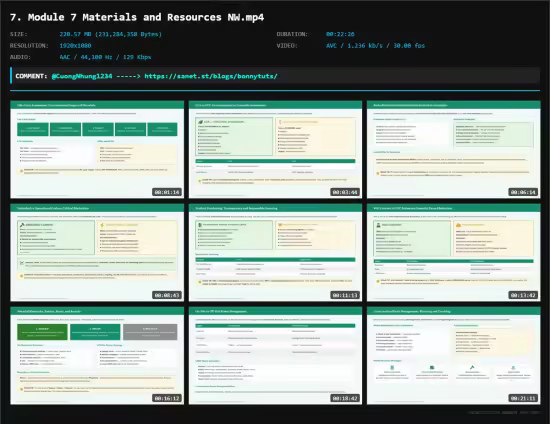
Task: Open the thumbnail stamped 00:06:14
Action: pyautogui.click(x=454, y=149)
